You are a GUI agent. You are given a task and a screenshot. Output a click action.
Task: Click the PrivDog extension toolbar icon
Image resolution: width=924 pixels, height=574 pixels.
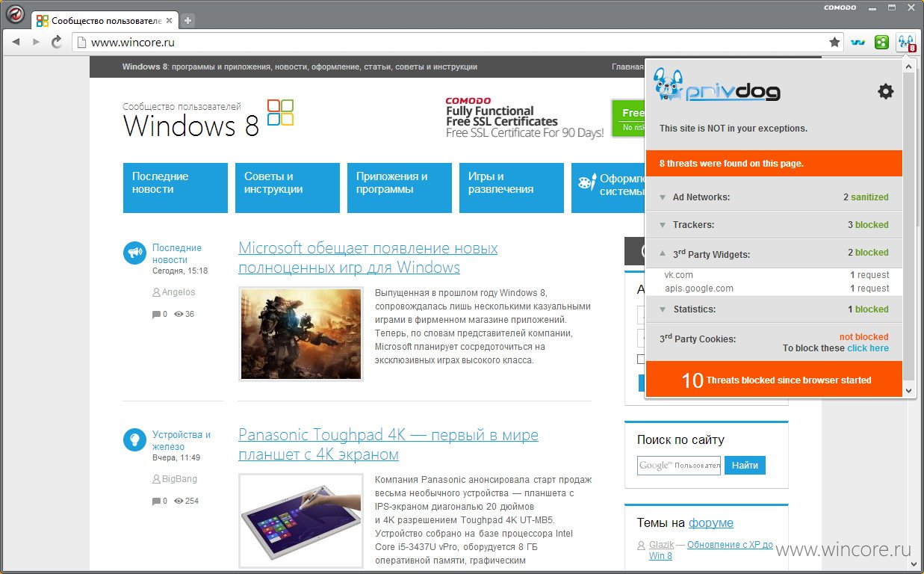click(x=907, y=43)
